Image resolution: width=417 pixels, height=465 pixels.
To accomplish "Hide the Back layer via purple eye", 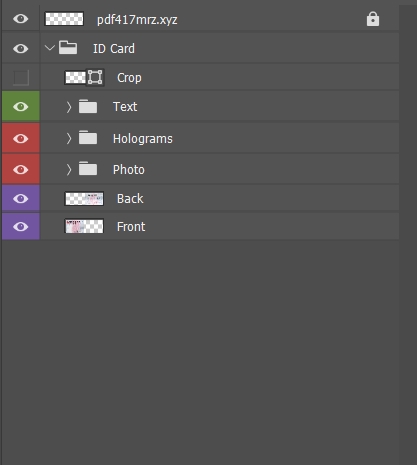I will [x=21, y=199].
